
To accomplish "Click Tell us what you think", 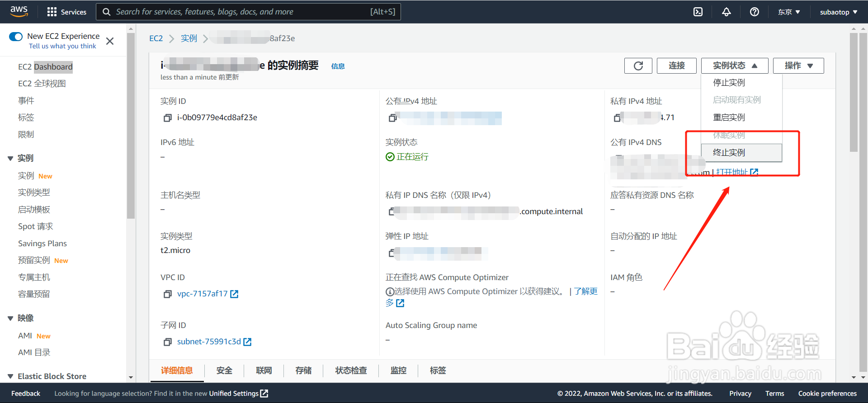I will tap(62, 46).
